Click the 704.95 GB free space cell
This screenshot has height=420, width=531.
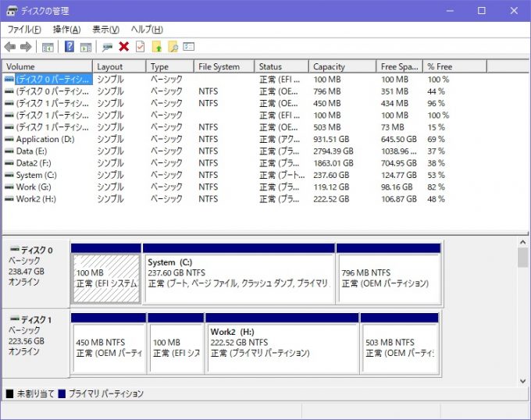(x=398, y=163)
